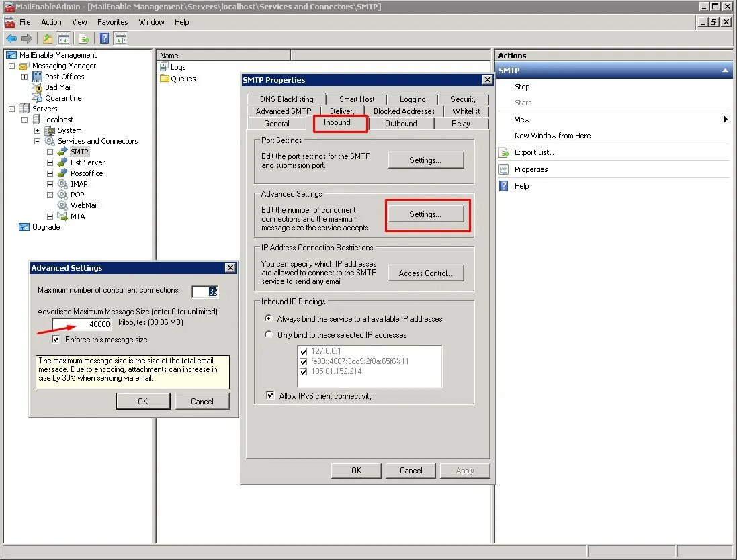Viewport: 737px width, 560px height.
Task: Open the Logs item in list
Action: [173, 67]
